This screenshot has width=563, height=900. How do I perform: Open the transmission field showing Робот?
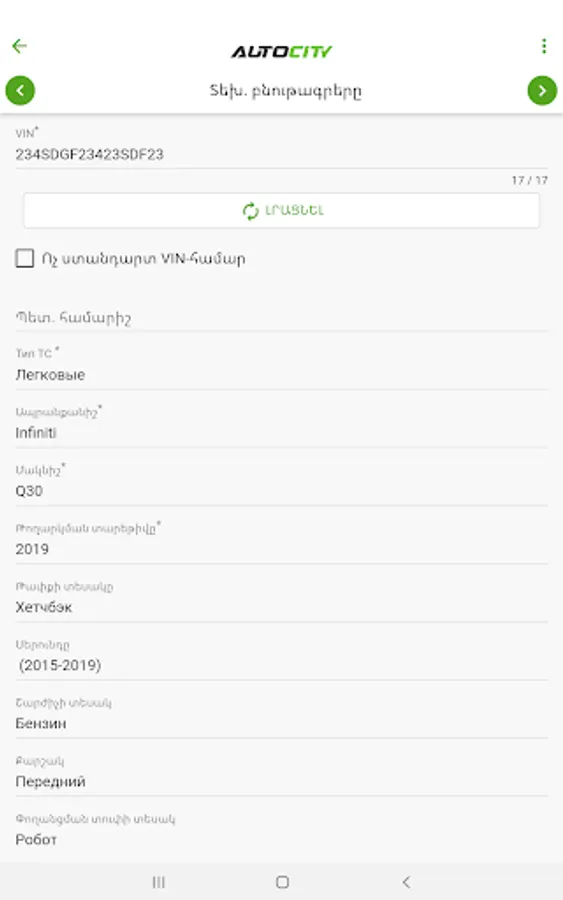click(x=281, y=832)
